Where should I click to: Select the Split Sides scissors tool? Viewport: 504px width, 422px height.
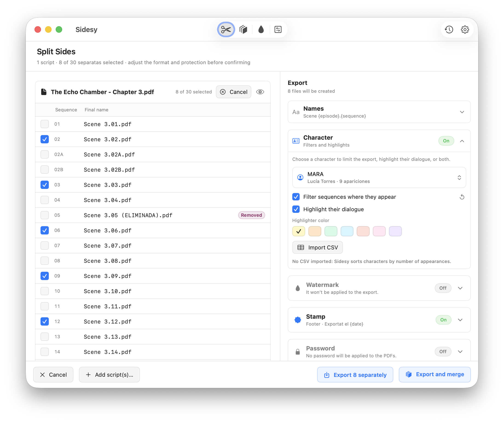click(226, 29)
